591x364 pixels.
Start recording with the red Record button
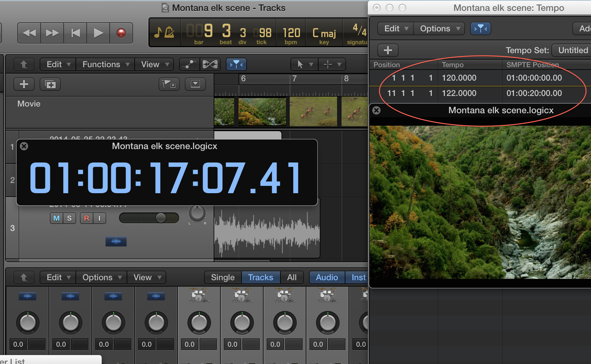coord(121,33)
